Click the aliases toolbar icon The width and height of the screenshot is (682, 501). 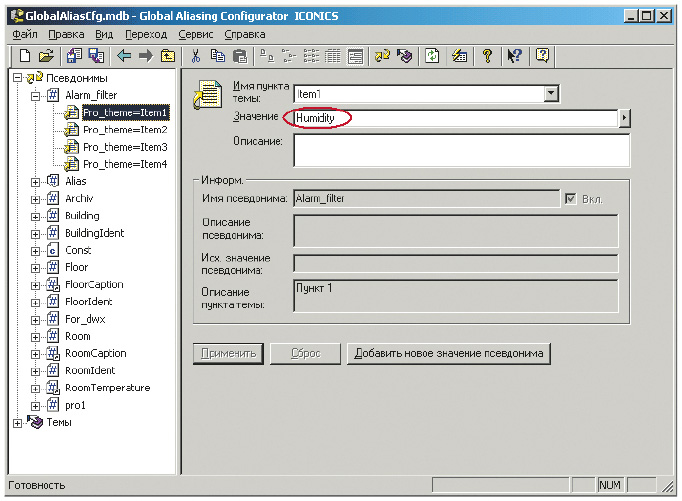tap(382, 56)
